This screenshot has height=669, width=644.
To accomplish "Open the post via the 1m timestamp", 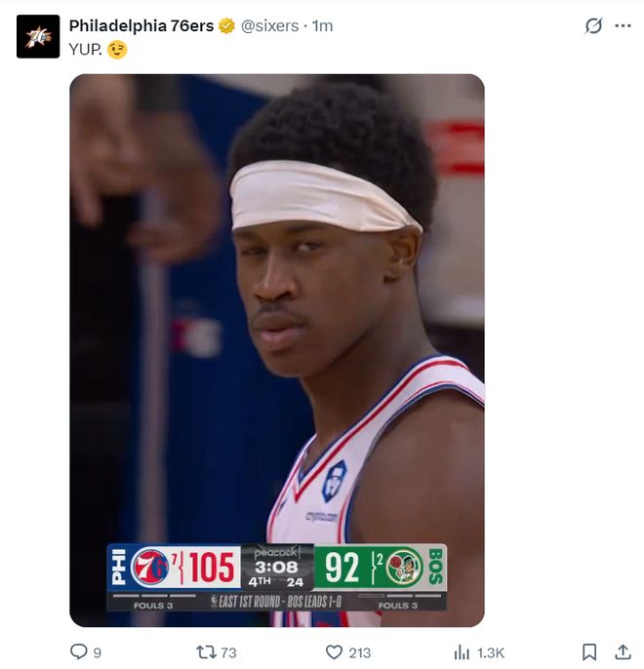I will (x=322, y=26).
